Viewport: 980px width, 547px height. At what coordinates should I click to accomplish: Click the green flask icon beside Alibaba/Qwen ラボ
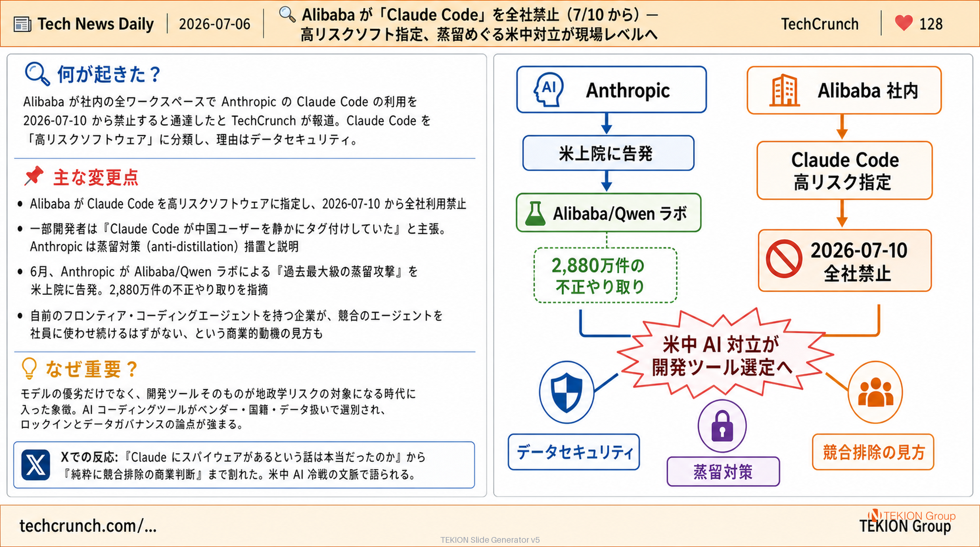tap(535, 213)
